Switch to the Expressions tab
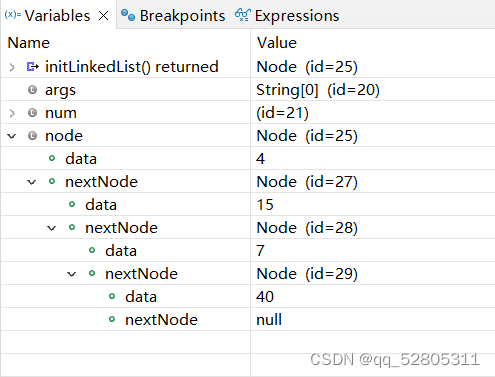Image resolution: width=495 pixels, height=377 pixels. 287,15
